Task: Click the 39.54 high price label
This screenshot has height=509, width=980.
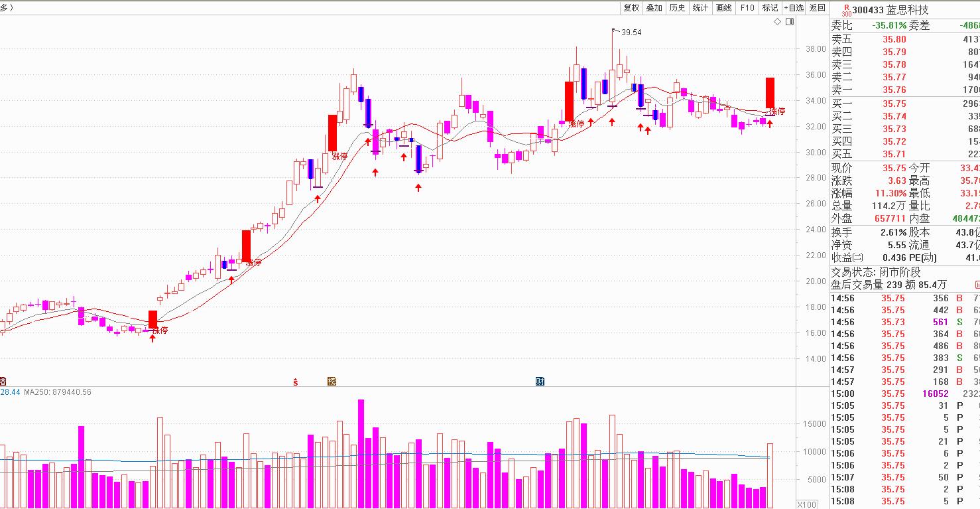Action: click(631, 32)
